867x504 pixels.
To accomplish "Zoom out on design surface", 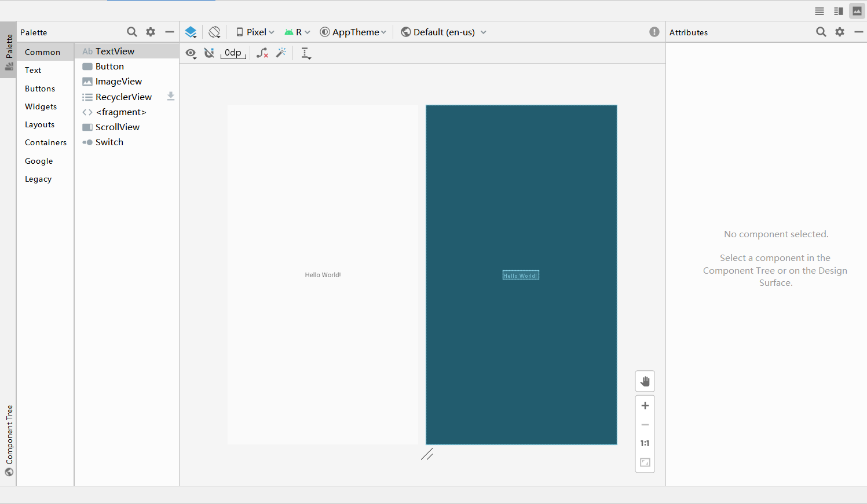I will (x=645, y=425).
